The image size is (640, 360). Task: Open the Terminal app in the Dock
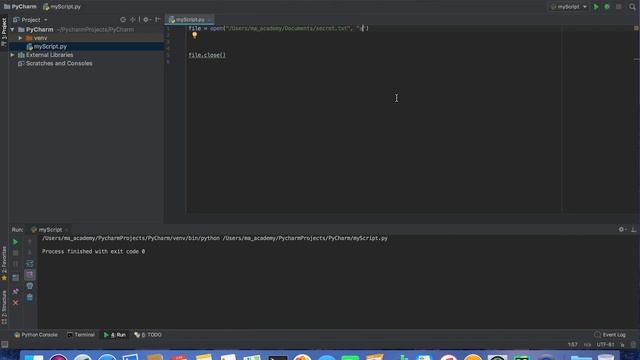point(278,357)
